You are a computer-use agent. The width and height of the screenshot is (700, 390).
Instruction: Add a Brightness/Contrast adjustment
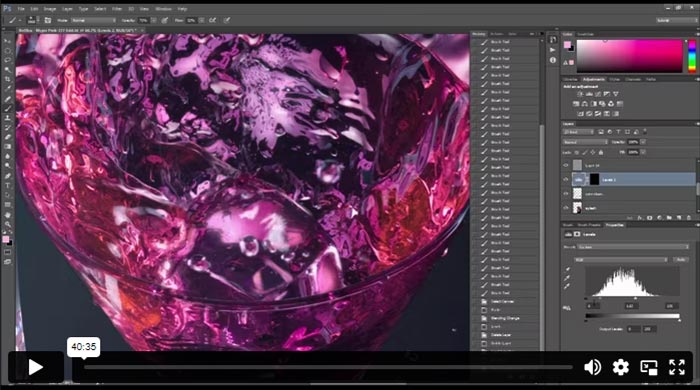point(580,94)
